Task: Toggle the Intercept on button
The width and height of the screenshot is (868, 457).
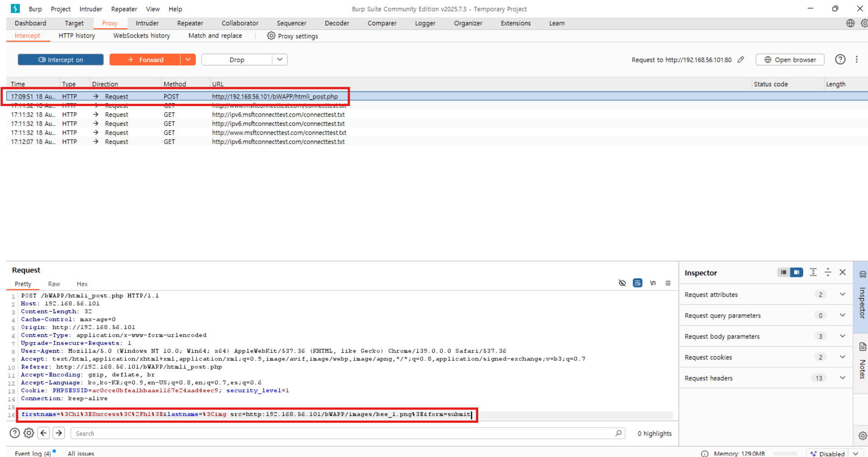Action: [x=60, y=60]
